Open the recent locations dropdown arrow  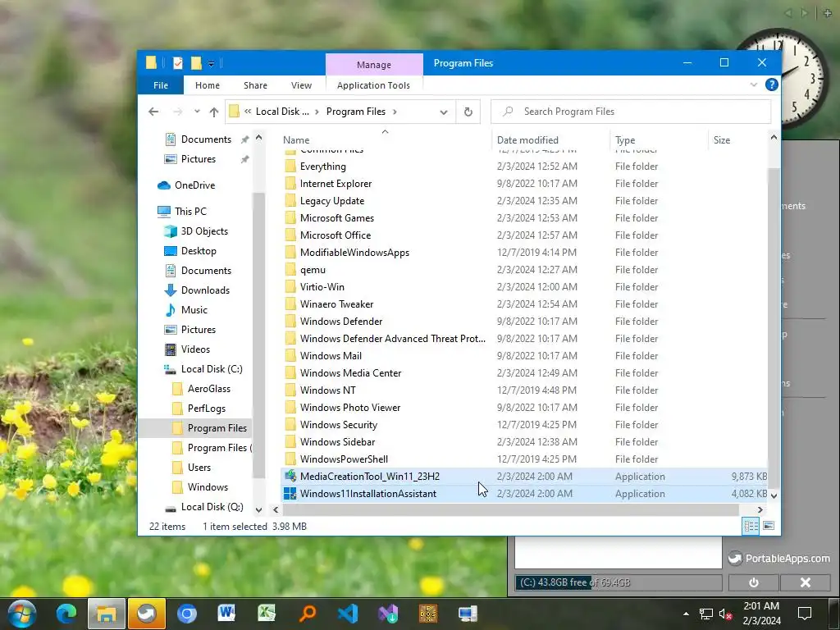click(x=197, y=112)
